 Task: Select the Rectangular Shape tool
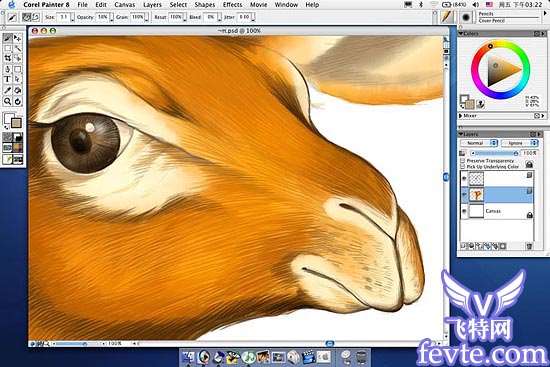17,69
